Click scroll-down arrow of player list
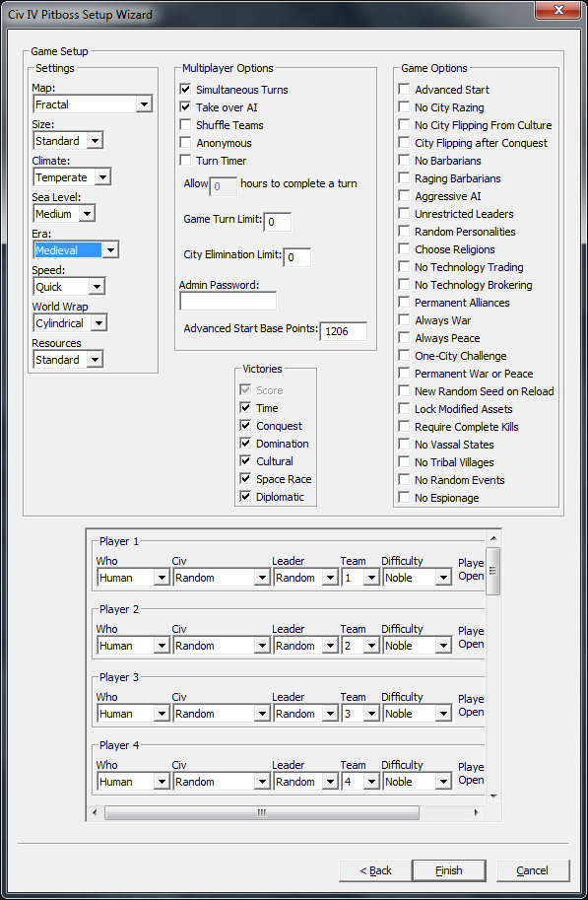 pyautogui.click(x=492, y=796)
